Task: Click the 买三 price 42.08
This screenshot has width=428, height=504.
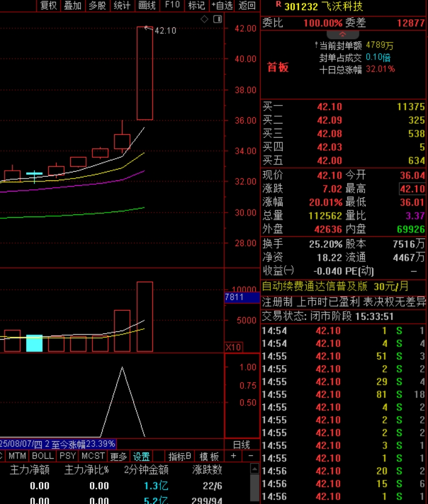Action: [x=329, y=134]
